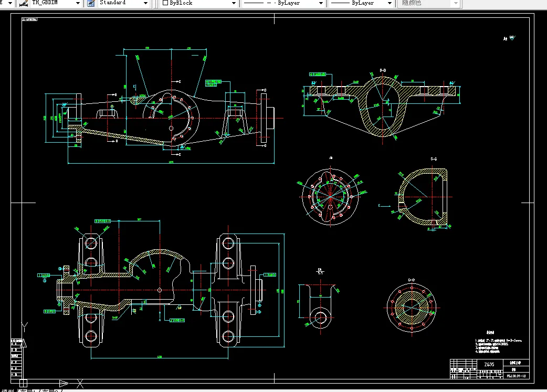Screen dimensions: 547x392
Task: Click the FSJ.100.01-10 drawing number cell
Action: coord(516,376)
